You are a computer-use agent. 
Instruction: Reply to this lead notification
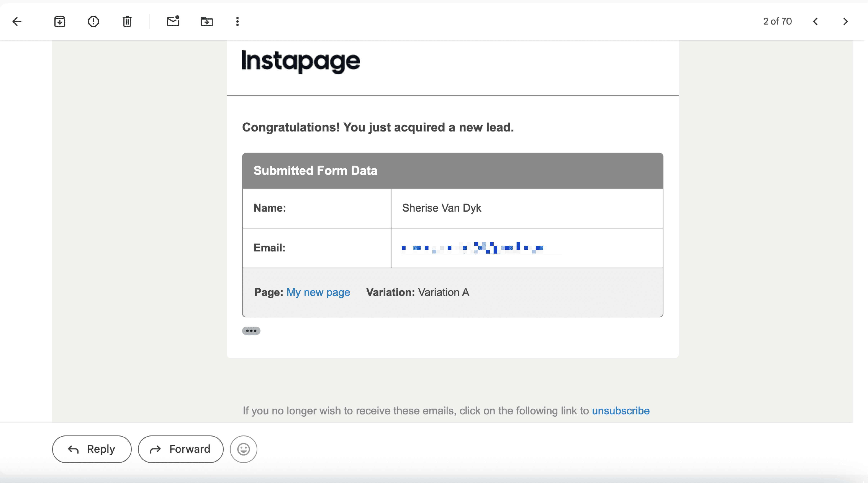91,449
